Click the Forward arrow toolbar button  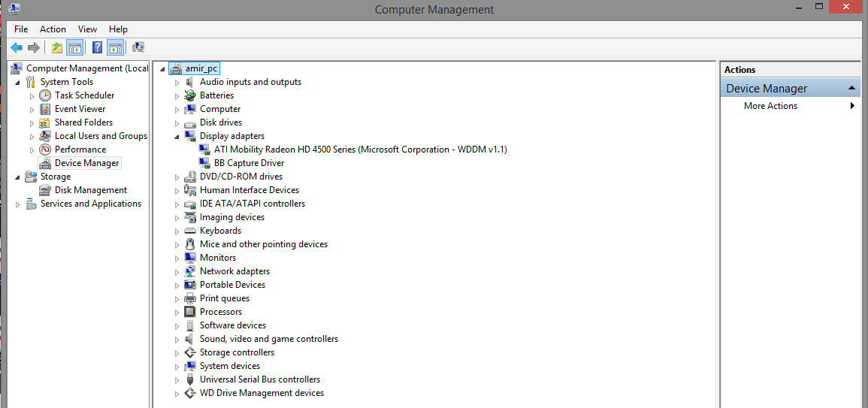point(34,47)
